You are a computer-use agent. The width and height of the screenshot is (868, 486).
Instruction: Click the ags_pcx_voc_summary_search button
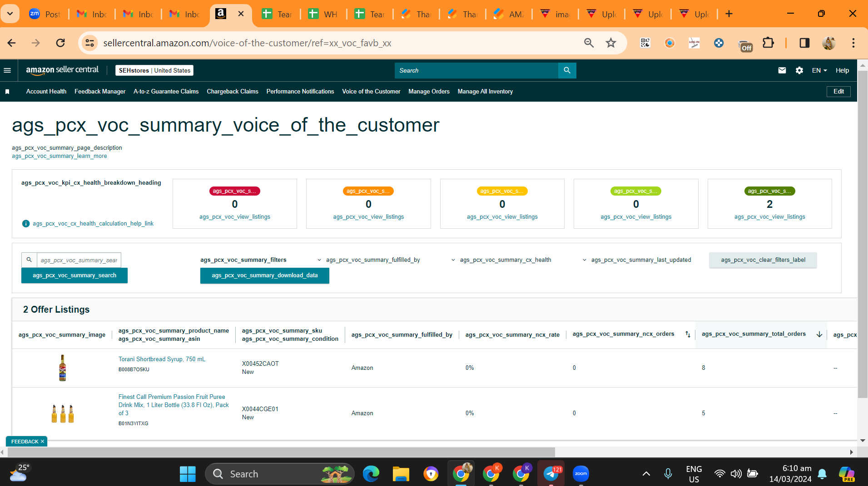(74, 275)
